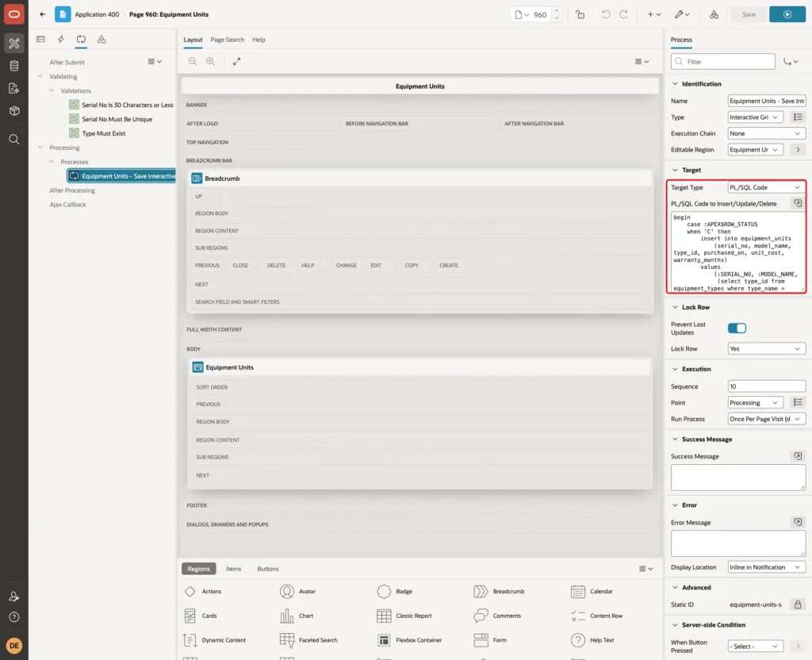The height and width of the screenshot is (660, 812).
Task: Open Shared Components toolbar icon
Action: (714, 14)
